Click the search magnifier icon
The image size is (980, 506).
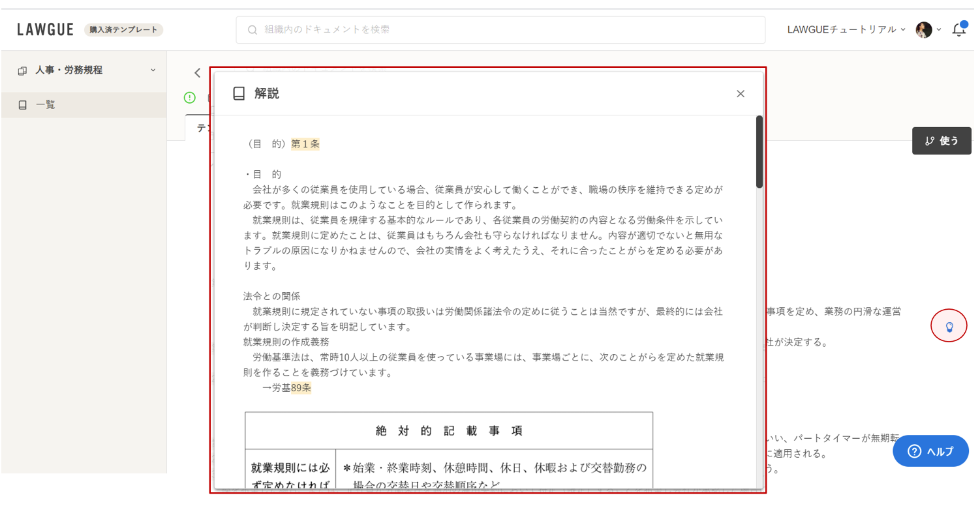coord(253,30)
